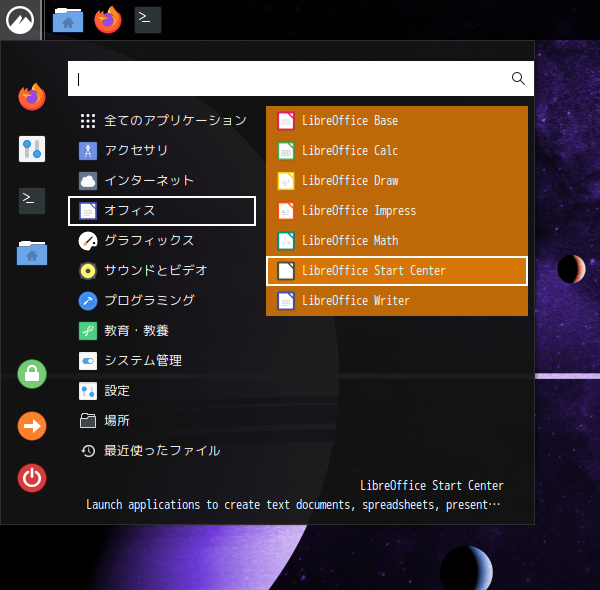Open the home folder favorite in the menu sidebar

click(x=32, y=253)
